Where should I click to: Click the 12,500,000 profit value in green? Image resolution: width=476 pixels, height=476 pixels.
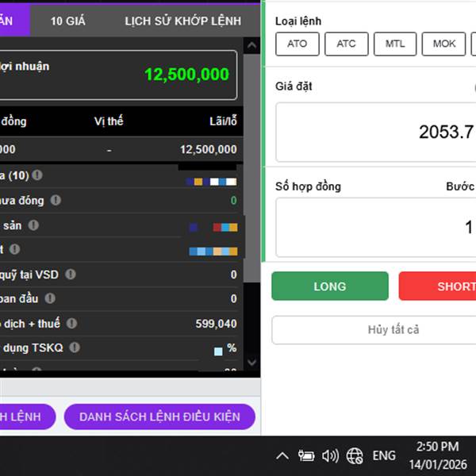tap(186, 75)
